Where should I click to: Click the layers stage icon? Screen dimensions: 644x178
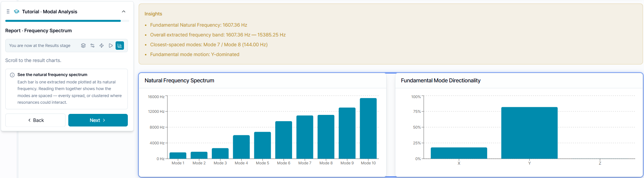pyautogui.click(x=83, y=46)
